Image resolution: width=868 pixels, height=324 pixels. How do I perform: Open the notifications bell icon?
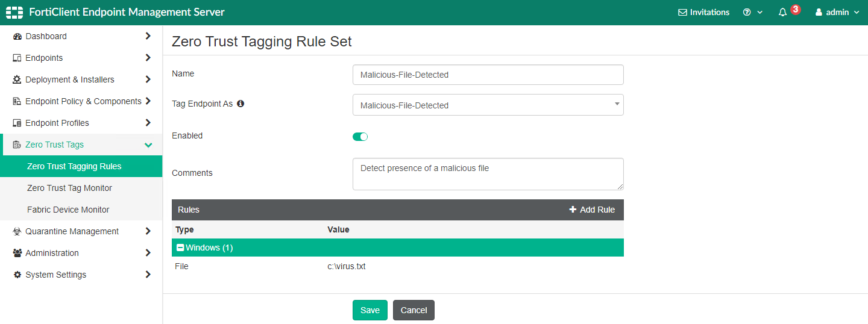click(x=782, y=12)
